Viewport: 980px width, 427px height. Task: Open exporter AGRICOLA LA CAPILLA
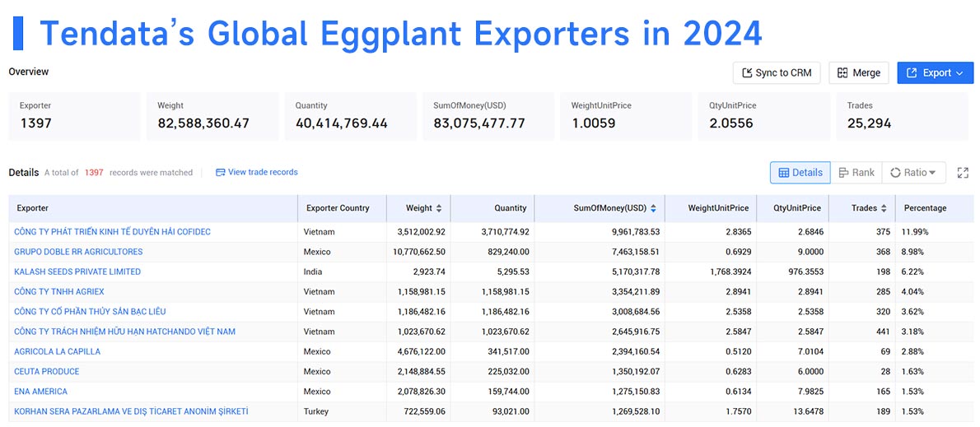58,351
